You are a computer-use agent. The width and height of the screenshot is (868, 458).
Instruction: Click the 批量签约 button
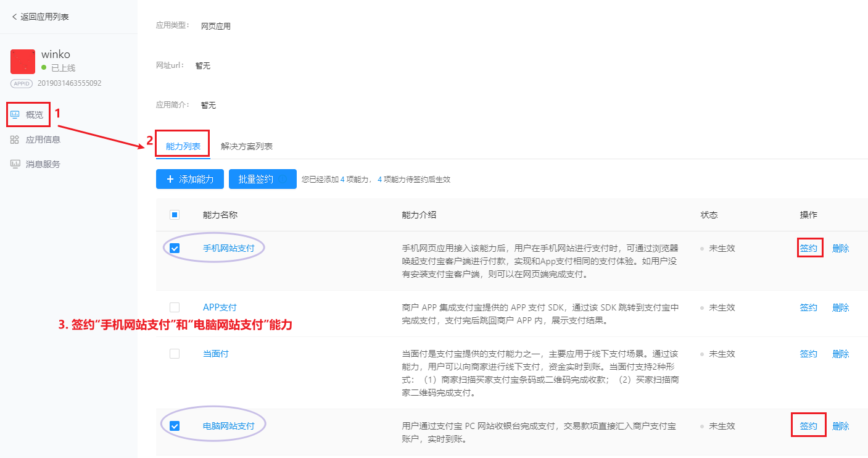(x=263, y=179)
